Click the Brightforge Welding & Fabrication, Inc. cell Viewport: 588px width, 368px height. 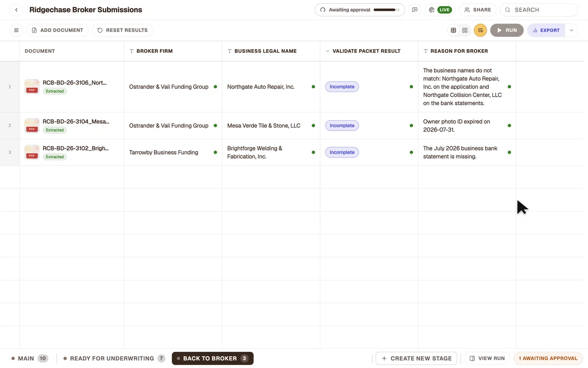click(x=271, y=152)
